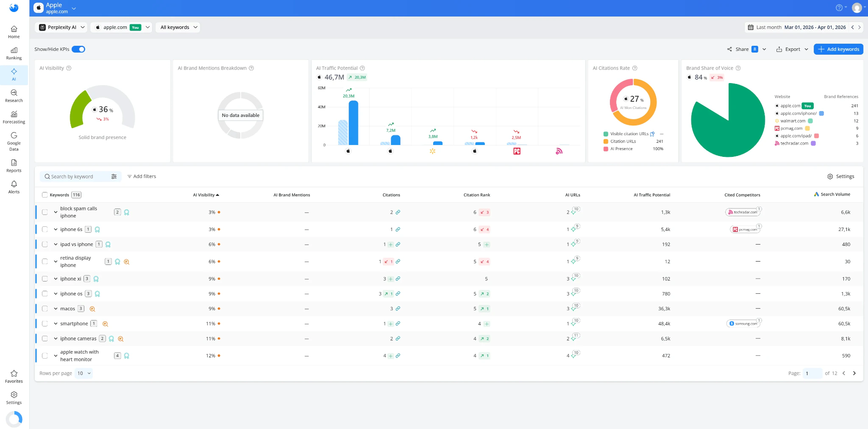868x429 pixels.
Task: Click the walmart.com legend color swatch
Action: 810,121
